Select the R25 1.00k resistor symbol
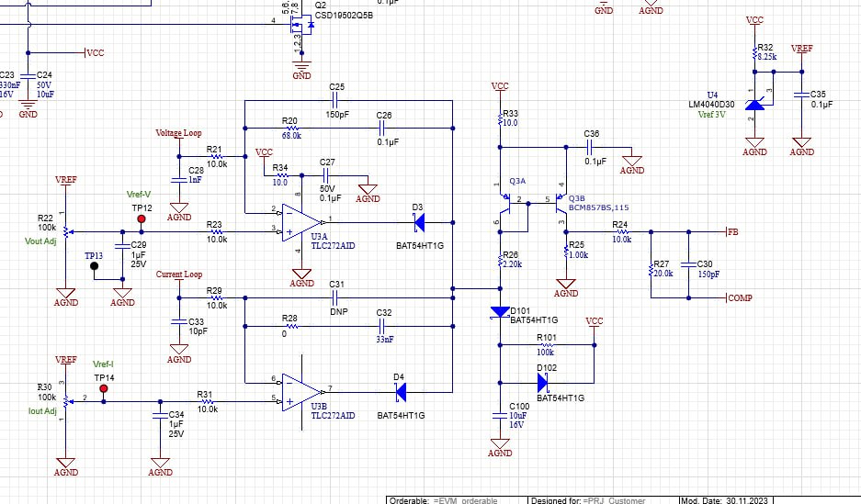 point(566,252)
